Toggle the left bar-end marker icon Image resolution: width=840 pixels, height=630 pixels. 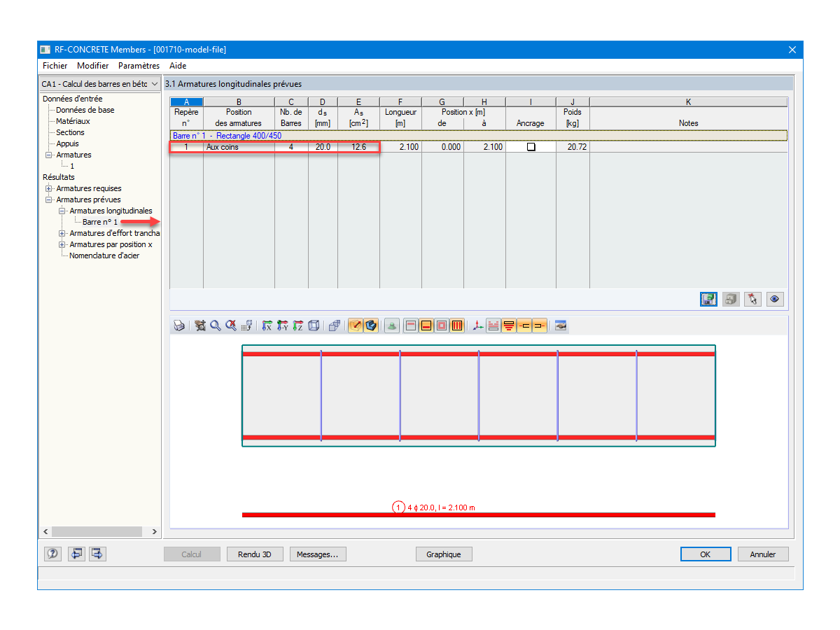524,325
